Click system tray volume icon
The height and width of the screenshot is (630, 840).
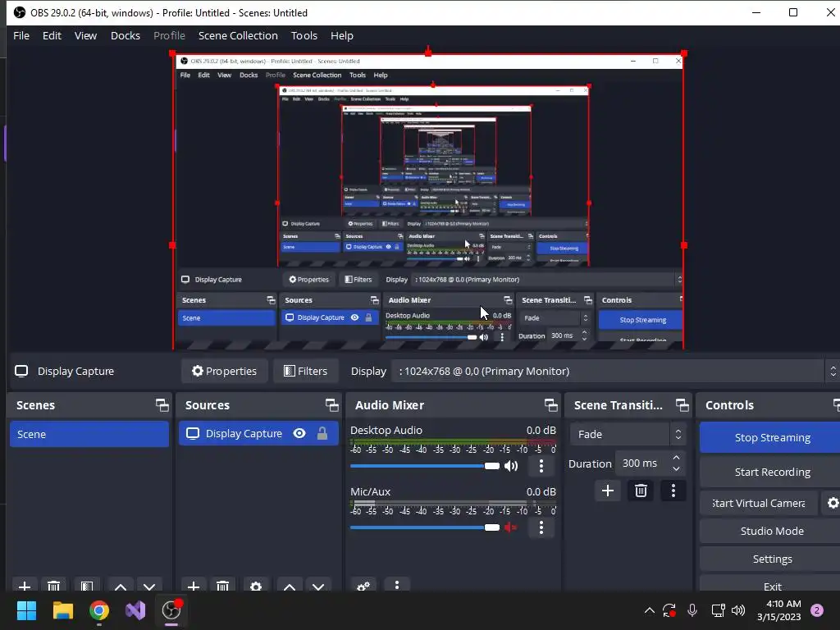[x=738, y=610]
